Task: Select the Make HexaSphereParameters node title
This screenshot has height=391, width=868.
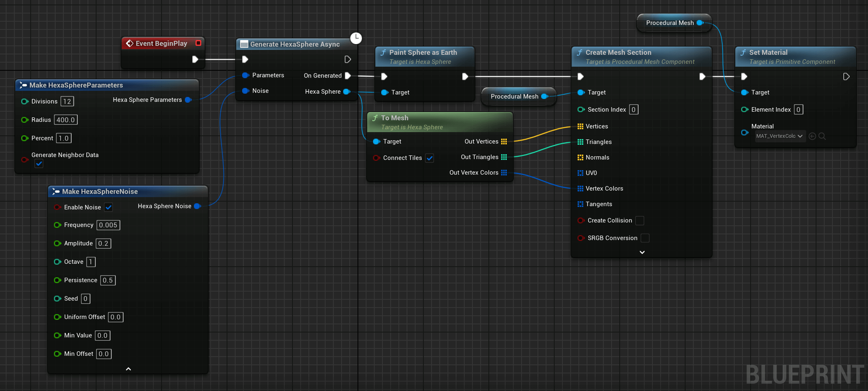Action: (76, 85)
